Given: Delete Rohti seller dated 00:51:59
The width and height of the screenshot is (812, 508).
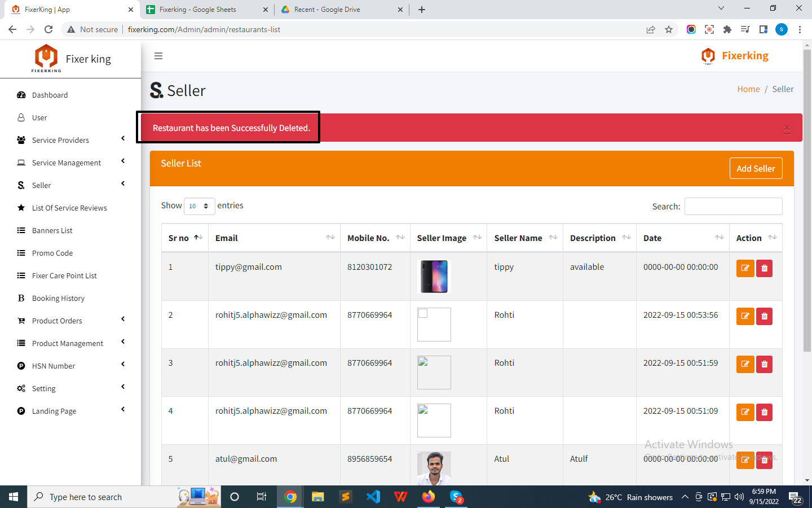Looking at the screenshot, I should pos(764,364).
